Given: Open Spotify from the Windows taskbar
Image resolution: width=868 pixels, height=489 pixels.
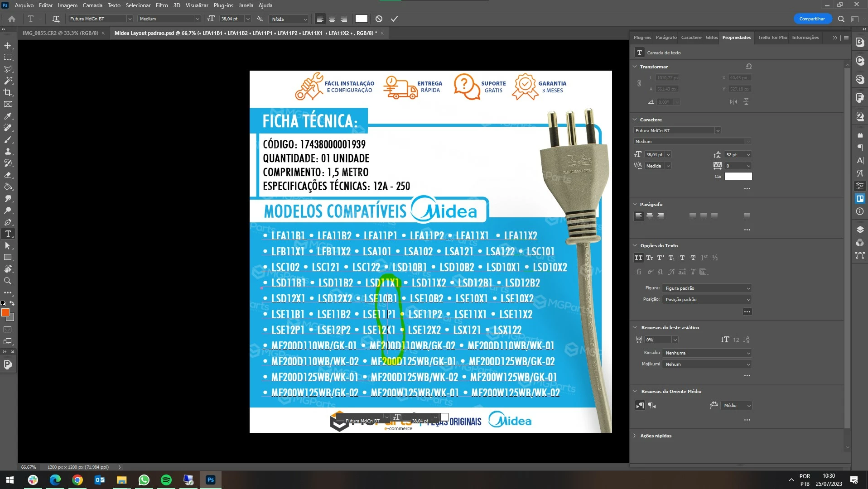Looking at the screenshot, I should (x=166, y=480).
